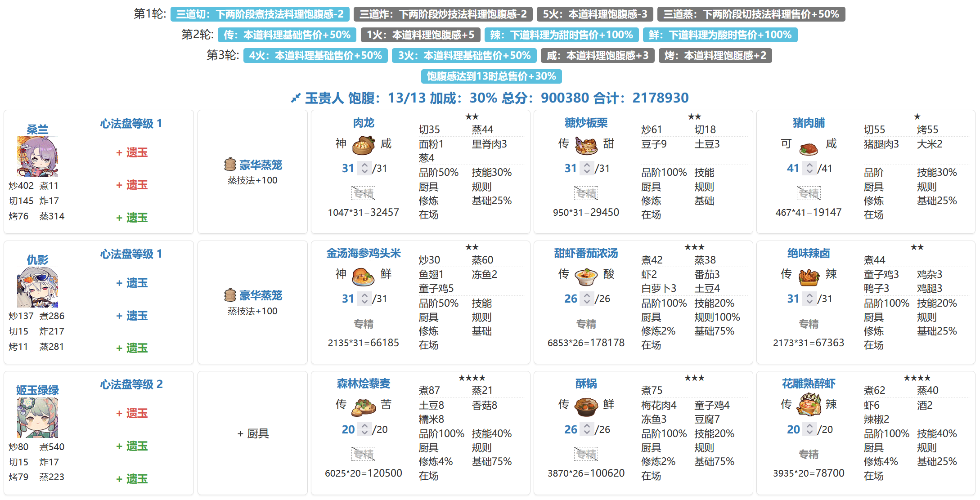Viewport: 980px width, 500px height.
Task: Click the 豪华蒸笼 steamer icon for 桑兰
Action: point(230,165)
